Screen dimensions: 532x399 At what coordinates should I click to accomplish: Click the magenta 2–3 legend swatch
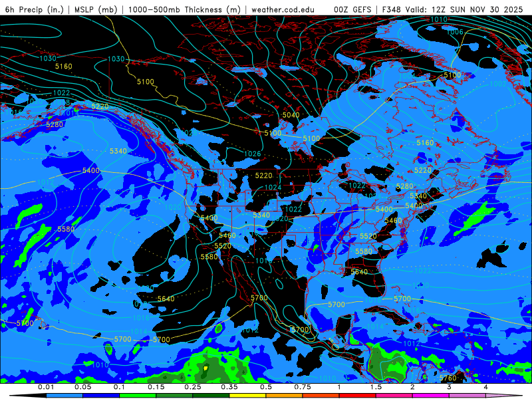click(431, 396)
